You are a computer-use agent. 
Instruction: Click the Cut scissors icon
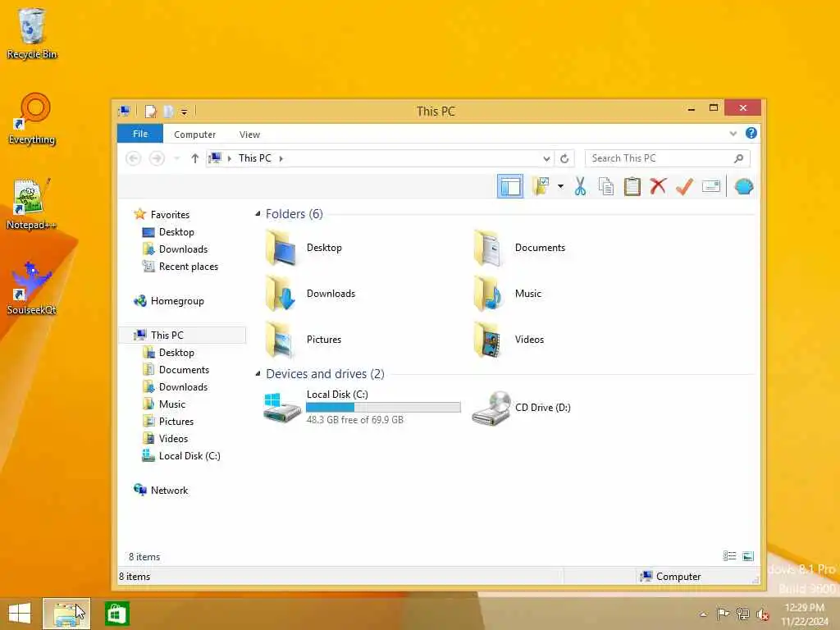[x=580, y=186]
